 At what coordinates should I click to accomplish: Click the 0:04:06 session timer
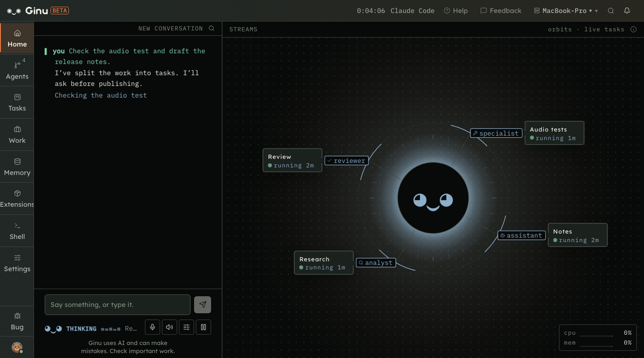(371, 11)
